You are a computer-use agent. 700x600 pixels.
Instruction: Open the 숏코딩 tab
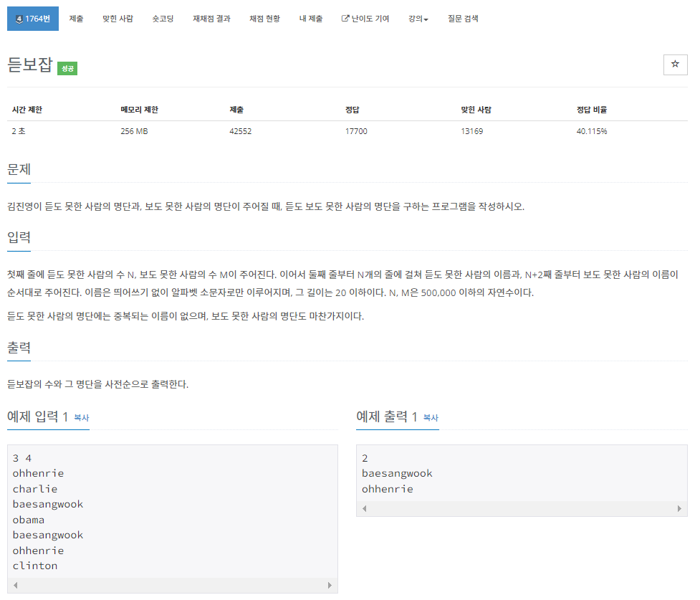coord(163,19)
